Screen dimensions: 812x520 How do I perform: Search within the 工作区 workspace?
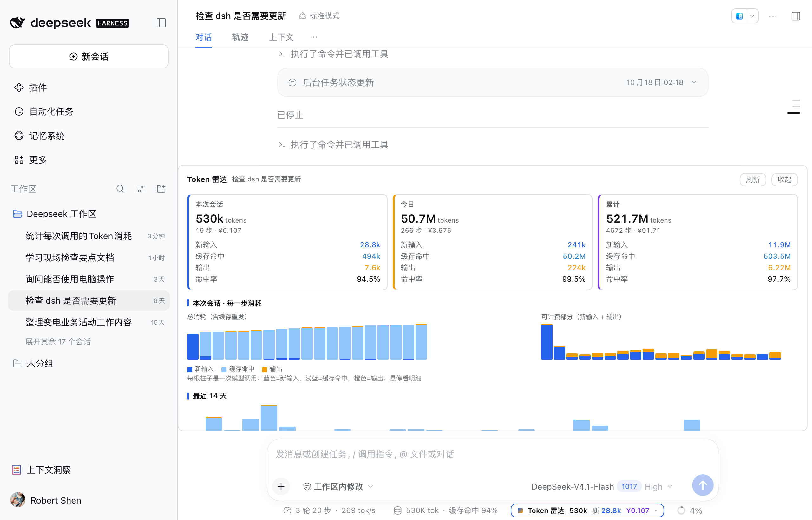120,189
